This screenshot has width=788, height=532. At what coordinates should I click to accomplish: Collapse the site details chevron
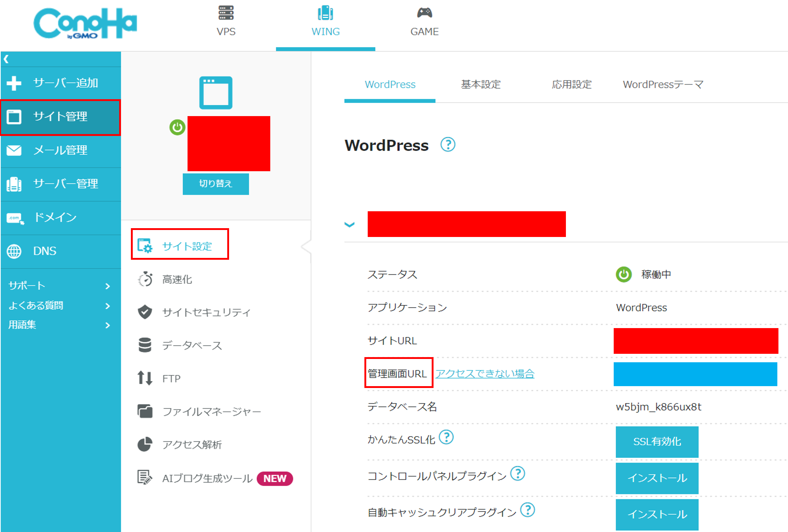tap(349, 224)
